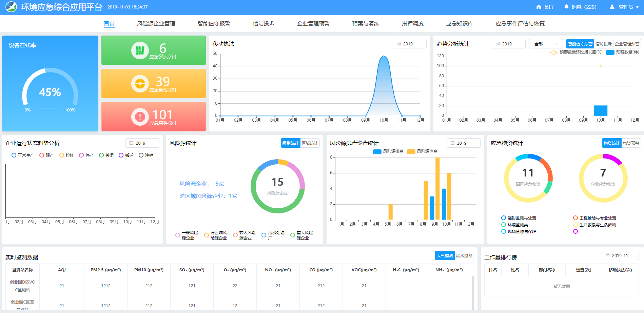The height and width of the screenshot is (313, 644).
Task: Select 企业管理预警 tab in trend analysis
Action: pos(627,44)
